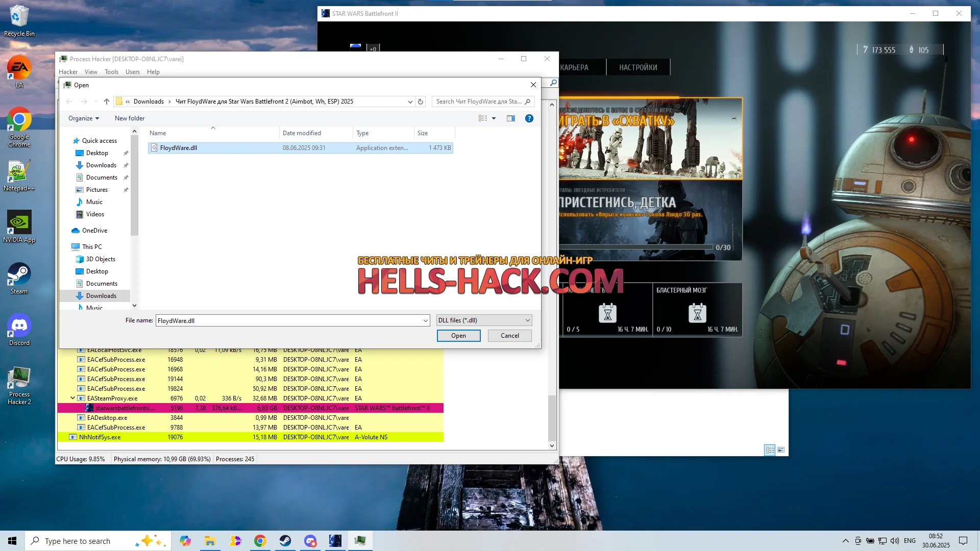Screen dimensions: 980x551
Task: Open the view options dropdown arrow
Action: 494,118
